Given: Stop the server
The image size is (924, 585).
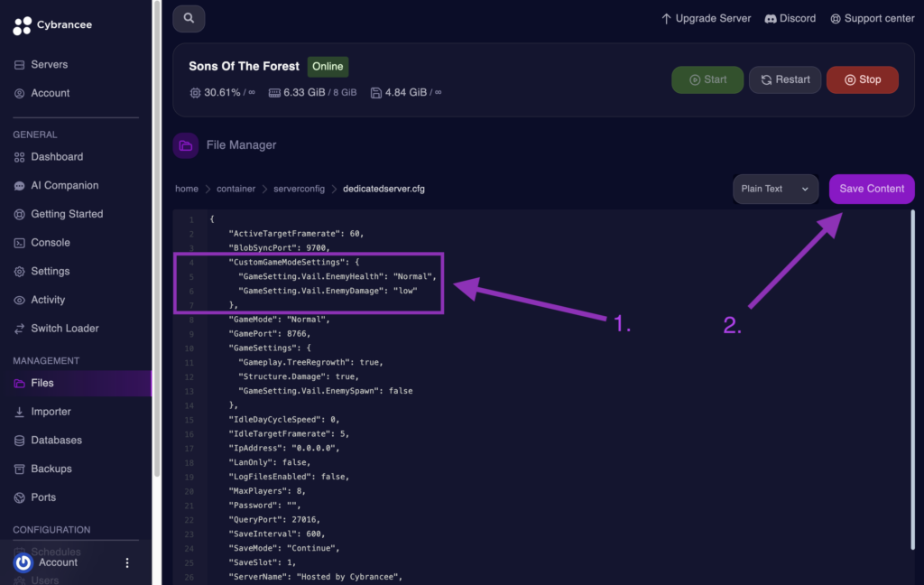Looking at the screenshot, I should 862,79.
